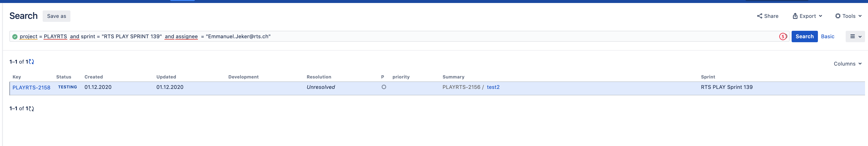The height and width of the screenshot is (146, 868).
Task: Sort by Status column header
Action: 64,77
